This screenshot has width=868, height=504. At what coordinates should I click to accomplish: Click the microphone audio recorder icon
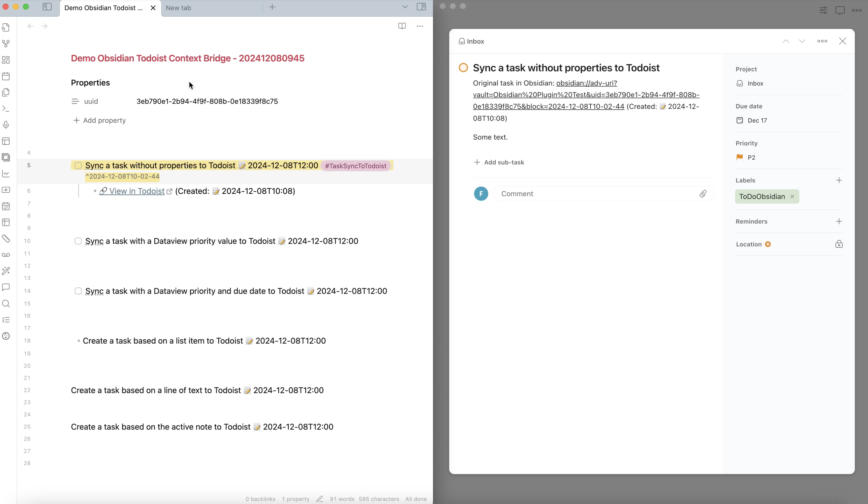pyautogui.click(x=6, y=125)
